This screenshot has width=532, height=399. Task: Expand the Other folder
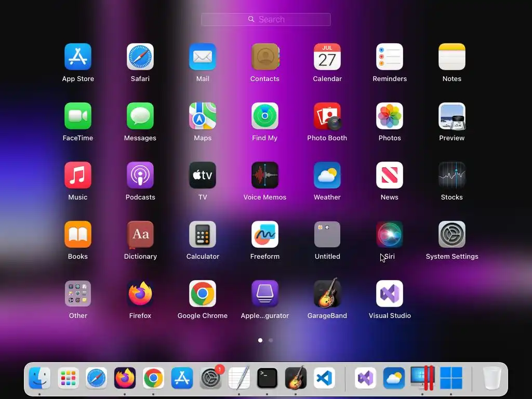[78, 294]
